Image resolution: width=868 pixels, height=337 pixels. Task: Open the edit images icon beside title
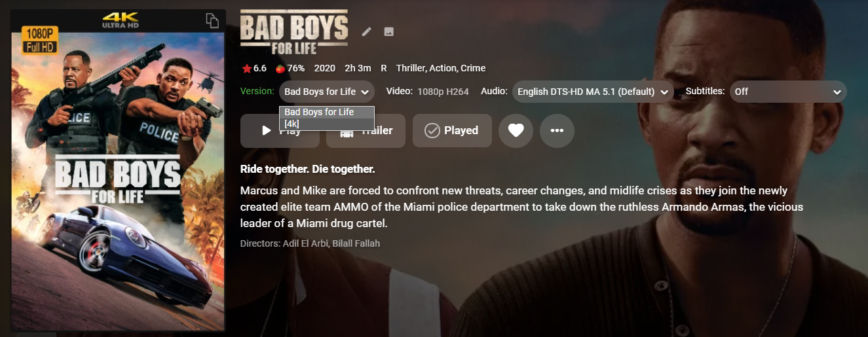[388, 31]
